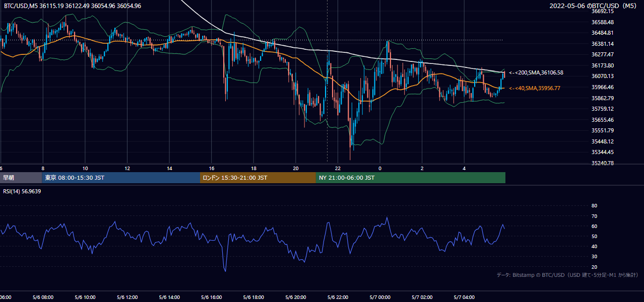Image resolution: width=644 pixels, height=302 pixels.
Task: Select the NY 21:00-06:00 JST session bar
Action: pos(411,178)
